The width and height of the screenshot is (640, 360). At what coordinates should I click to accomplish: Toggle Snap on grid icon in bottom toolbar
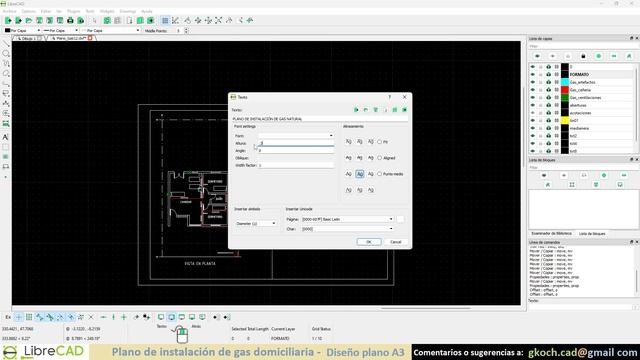click(29, 317)
